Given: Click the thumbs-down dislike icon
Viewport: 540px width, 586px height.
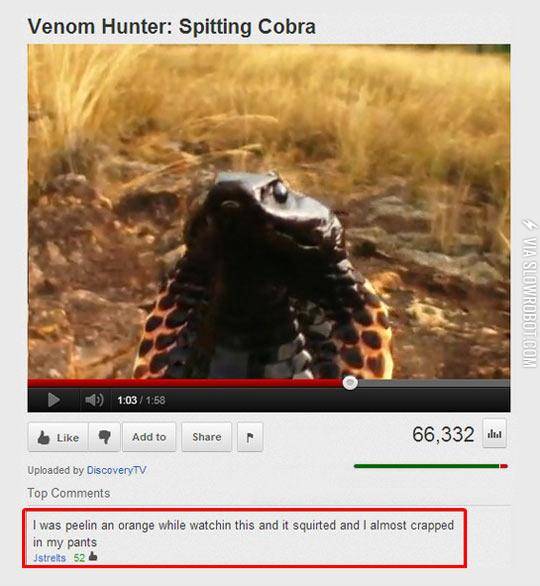Looking at the screenshot, I should (x=105, y=437).
